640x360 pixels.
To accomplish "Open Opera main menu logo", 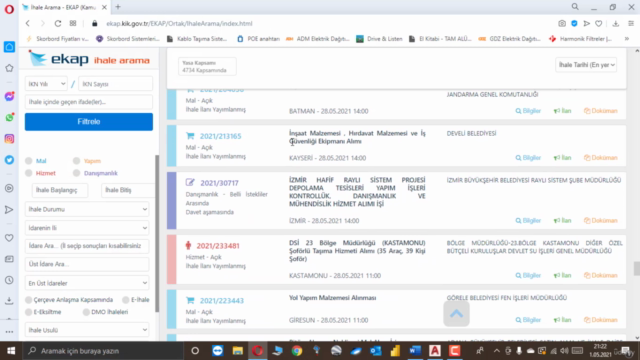I will (9, 9).
